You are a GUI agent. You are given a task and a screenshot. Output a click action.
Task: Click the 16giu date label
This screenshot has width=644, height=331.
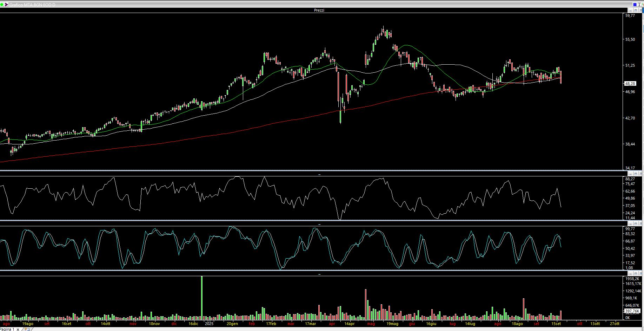pos(431,324)
